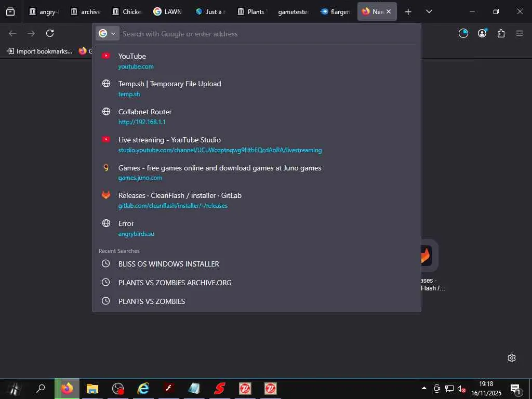This screenshot has height=399, width=532.
Task: Open the notification center icon
Action: pos(516,389)
